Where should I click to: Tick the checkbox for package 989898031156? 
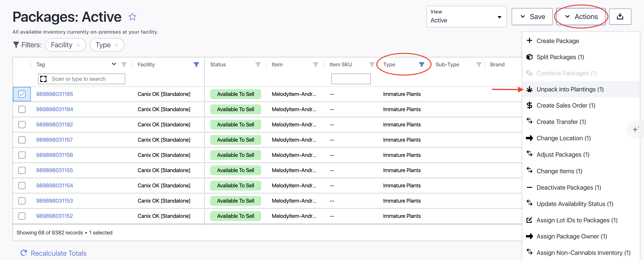pyautogui.click(x=22, y=155)
